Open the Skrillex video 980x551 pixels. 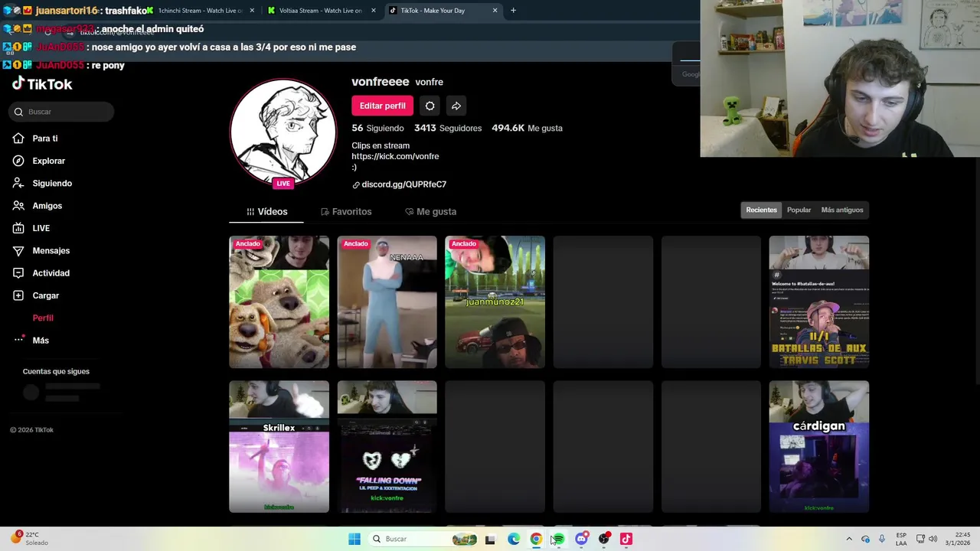pos(279,447)
